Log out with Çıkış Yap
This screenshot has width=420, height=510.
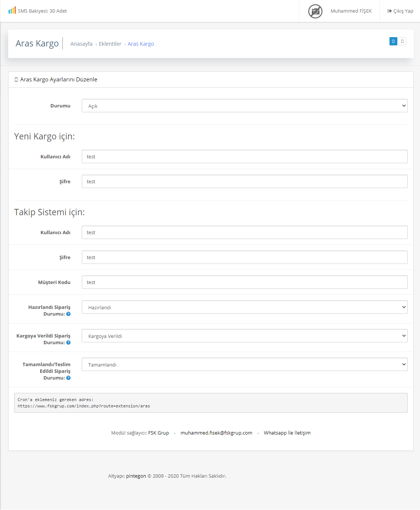[400, 11]
